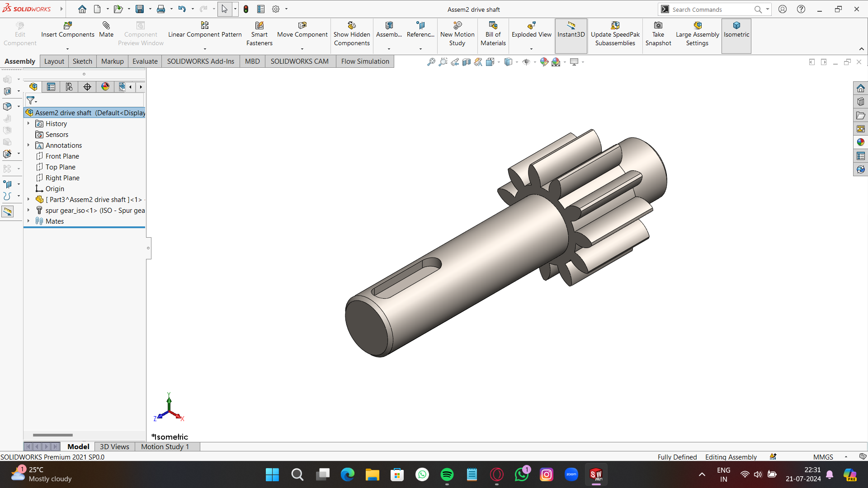
Task: Switch to Evaluate tab
Action: [x=145, y=61]
